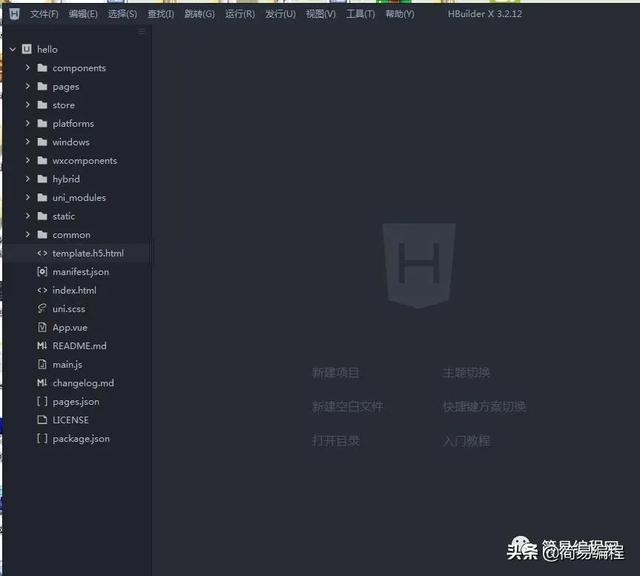Click the uni_modules folder icon
The height and width of the screenshot is (576, 640).
(42, 198)
